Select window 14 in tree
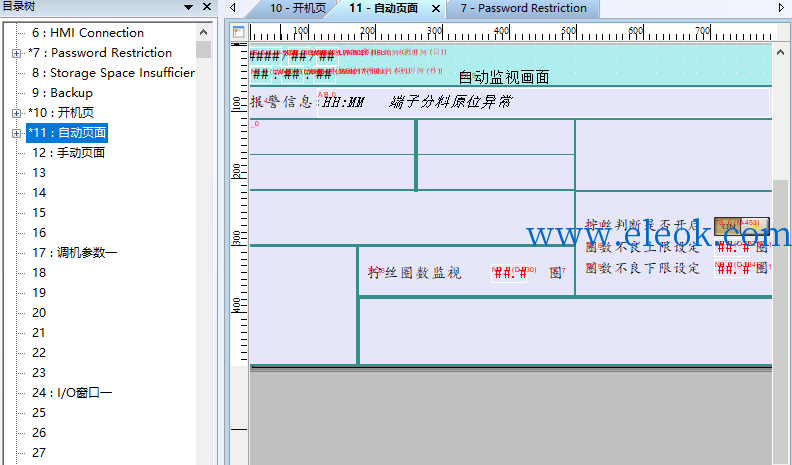This screenshot has height=465, width=792. coord(39,193)
